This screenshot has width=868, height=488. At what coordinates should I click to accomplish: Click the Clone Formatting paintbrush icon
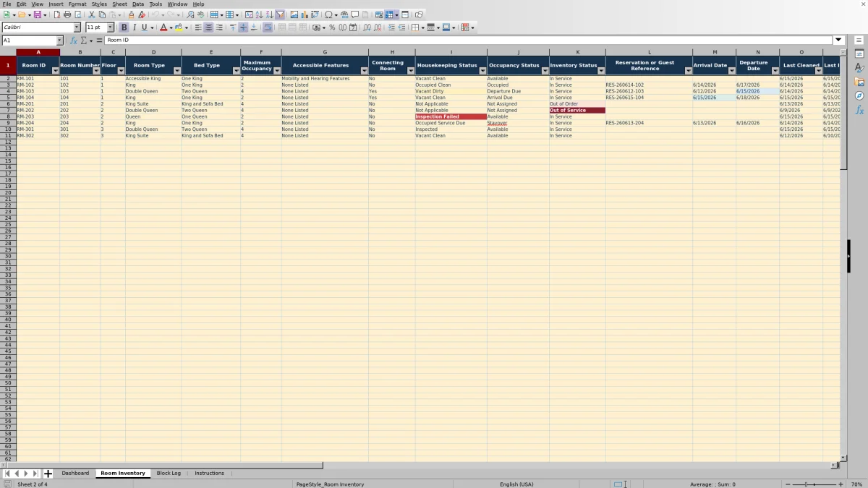point(131,14)
